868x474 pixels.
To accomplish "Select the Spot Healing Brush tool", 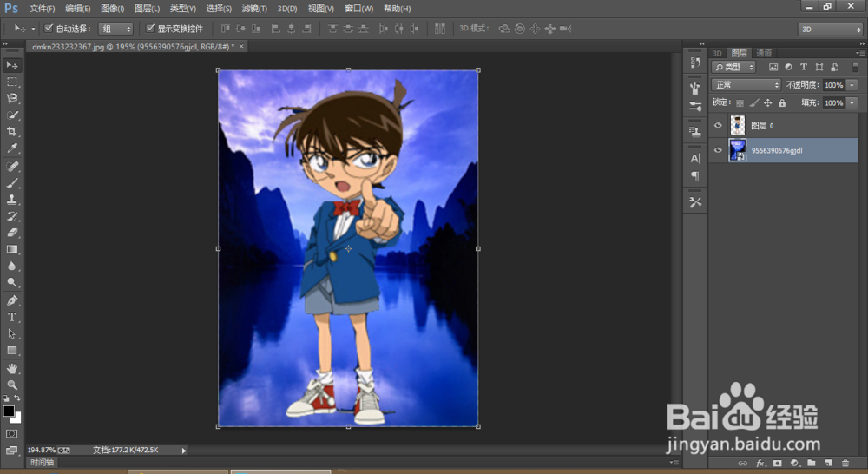I will point(11,167).
